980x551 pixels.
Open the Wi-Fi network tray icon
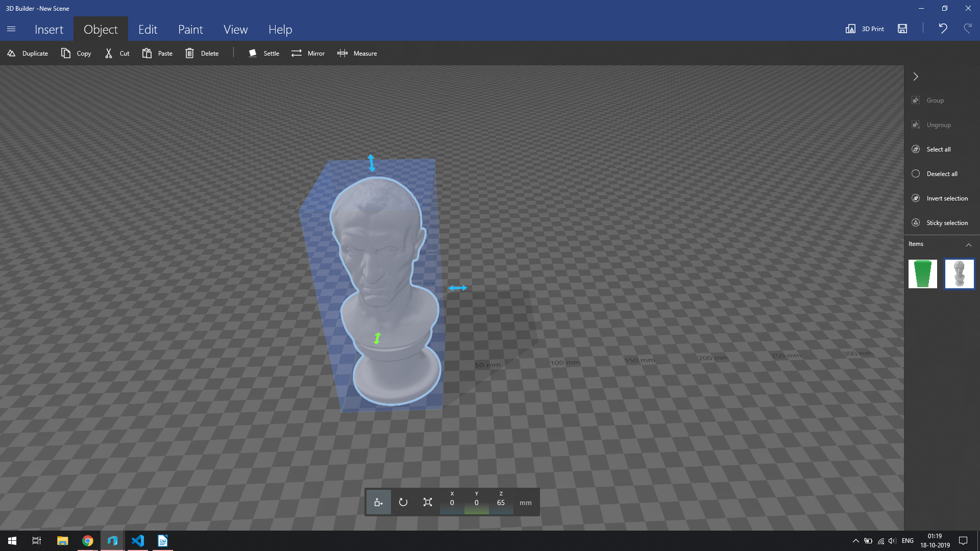pos(881,541)
